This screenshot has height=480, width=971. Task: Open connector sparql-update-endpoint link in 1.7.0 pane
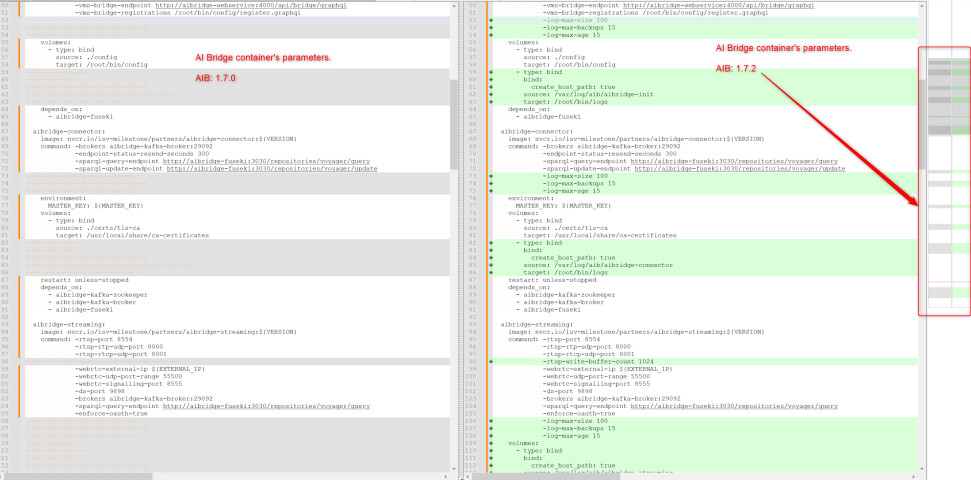pos(272,169)
